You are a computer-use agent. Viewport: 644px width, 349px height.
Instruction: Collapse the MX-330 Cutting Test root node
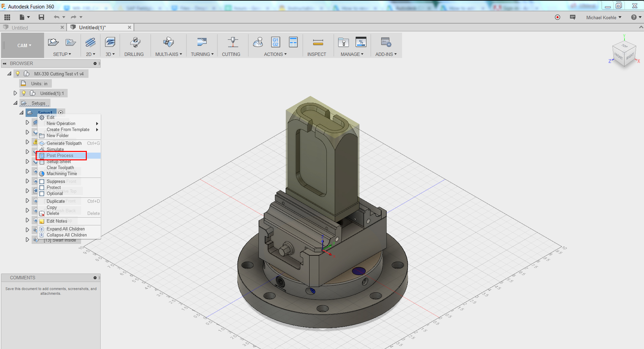[x=9, y=73]
